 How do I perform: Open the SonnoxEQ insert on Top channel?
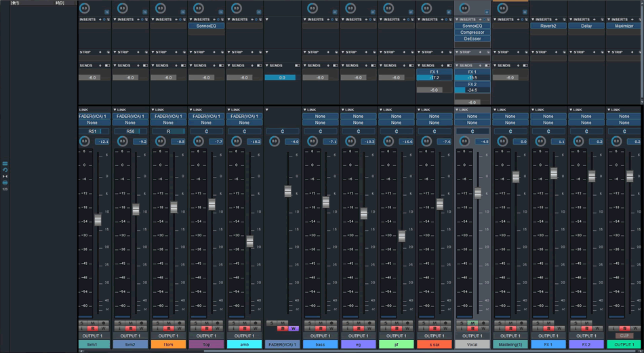click(206, 26)
